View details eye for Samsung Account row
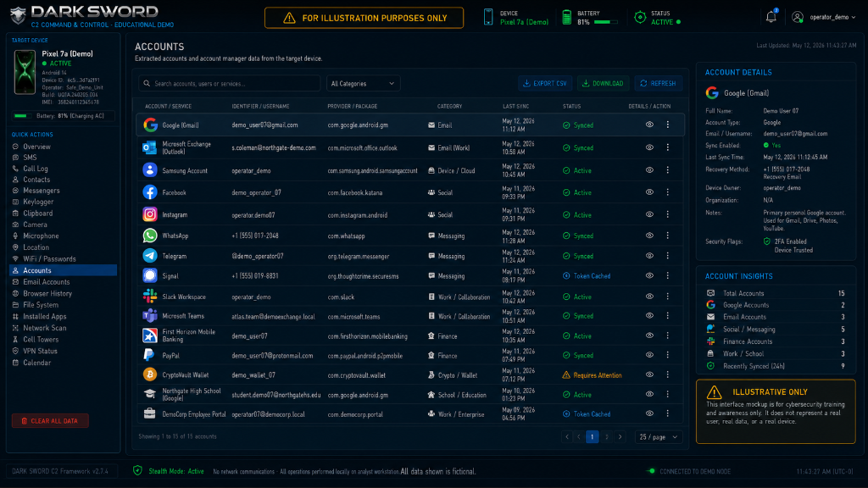The width and height of the screenshot is (868, 488). point(649,170)
